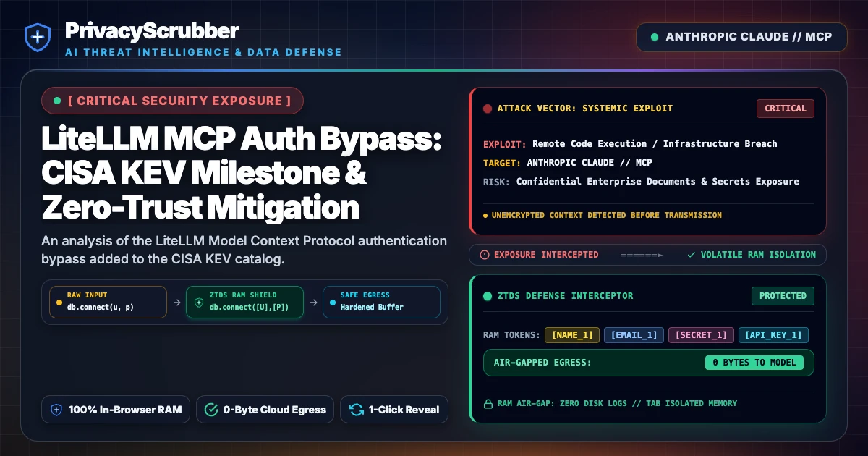Click the 100% In-Browser RAM badge

coord(116,410)
